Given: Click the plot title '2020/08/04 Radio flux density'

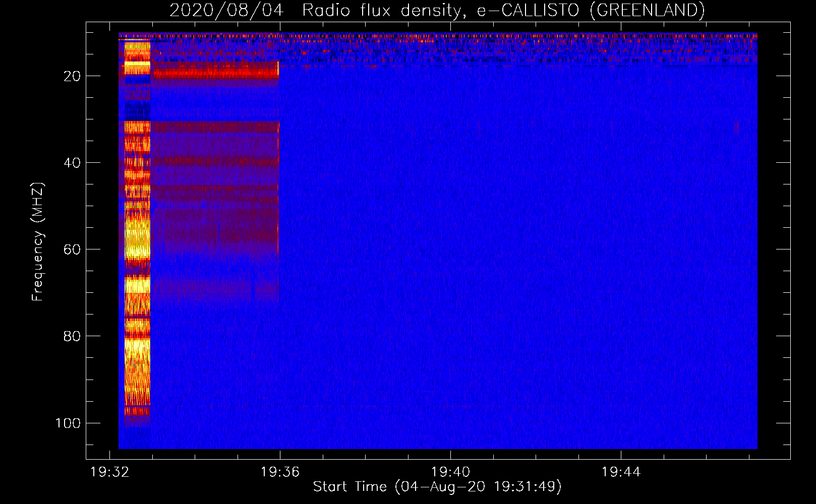Looking at the screenshot, I should [x=437, y=10].
